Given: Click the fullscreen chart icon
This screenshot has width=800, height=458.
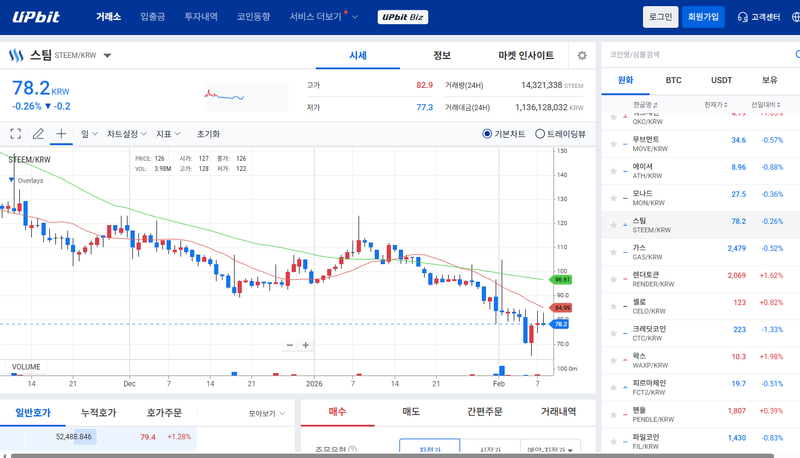Looking at the screenshot, I should pyautogui.click(x=15, y=133).
